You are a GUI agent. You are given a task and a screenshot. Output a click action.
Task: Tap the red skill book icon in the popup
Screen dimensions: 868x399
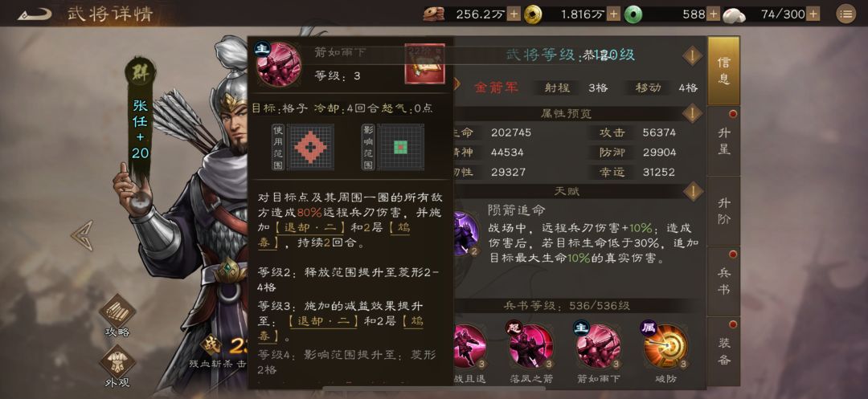(x=425, y=64)
